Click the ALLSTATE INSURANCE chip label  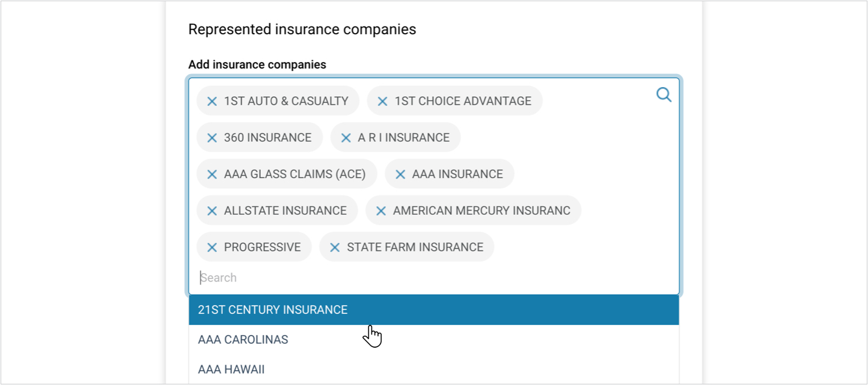[x=285, y=211]
